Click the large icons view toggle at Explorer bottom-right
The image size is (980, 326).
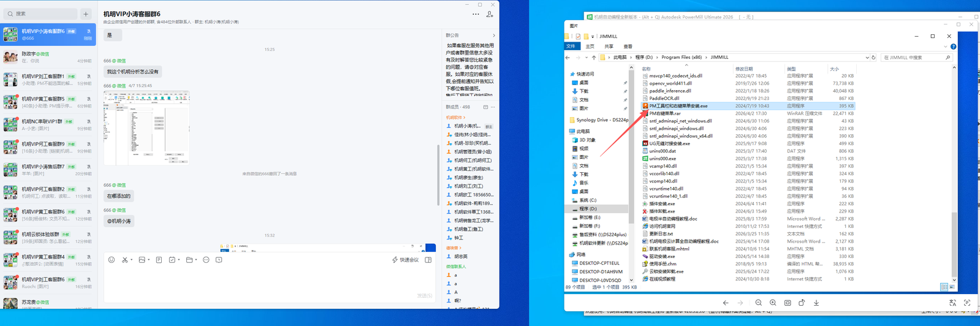click(x=952, y=287)
